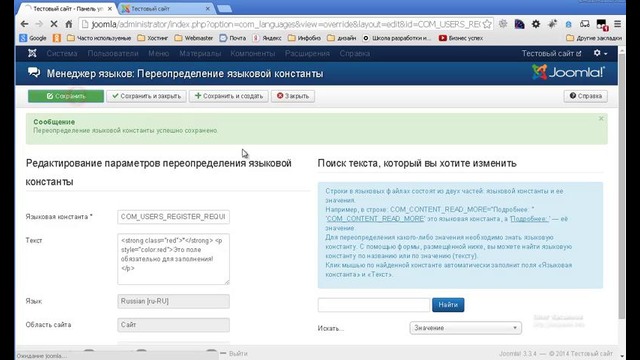Click the 'Область сайта' field

(173, 325)
